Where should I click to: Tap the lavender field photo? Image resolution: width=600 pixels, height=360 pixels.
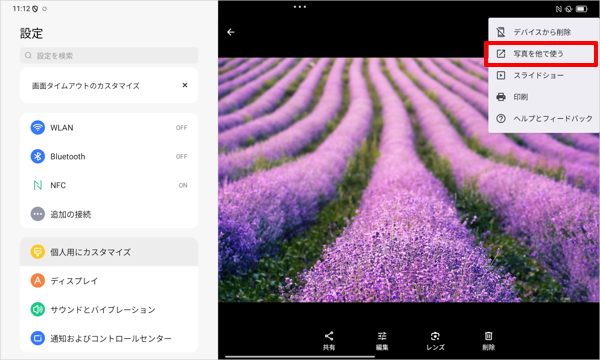click(x=409, y=180)
